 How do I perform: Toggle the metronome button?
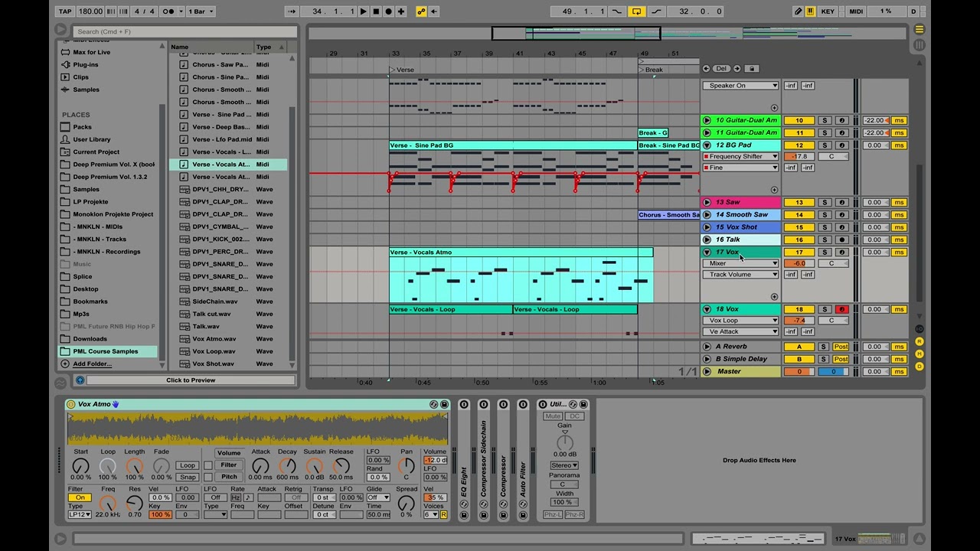pos(169,11)
